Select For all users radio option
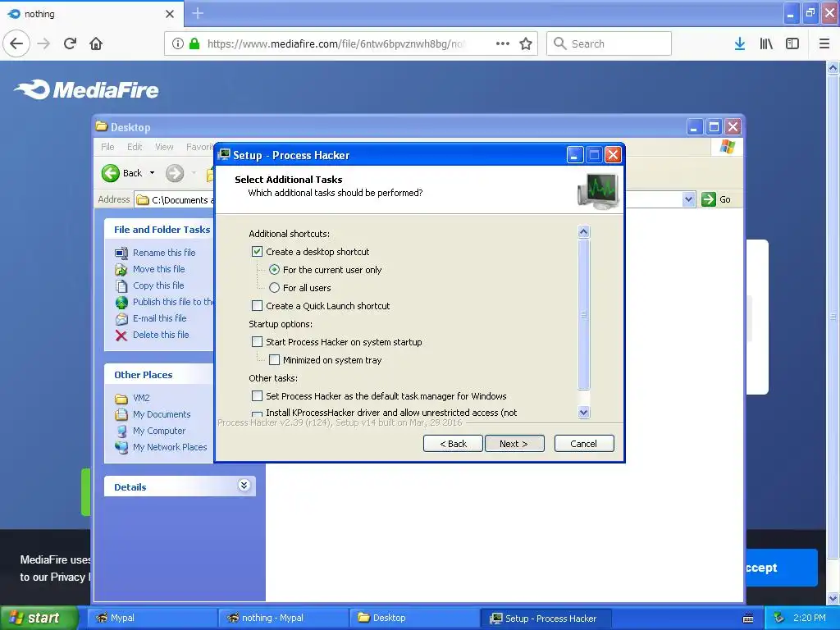 pos(274,288)
